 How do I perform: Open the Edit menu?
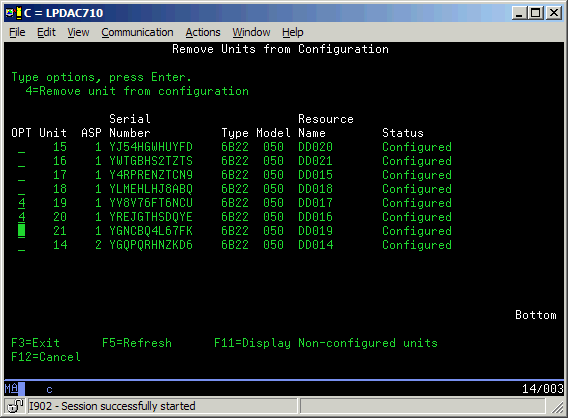tap(46, 32)
